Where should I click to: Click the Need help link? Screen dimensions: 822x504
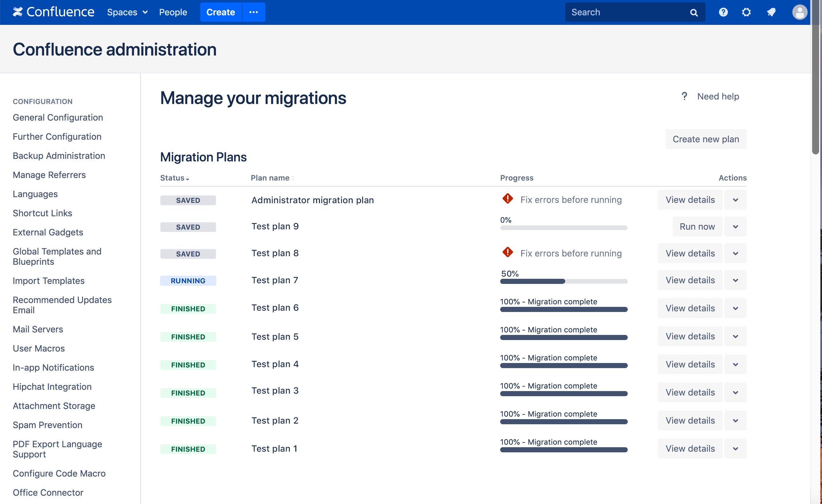point(718,96)
